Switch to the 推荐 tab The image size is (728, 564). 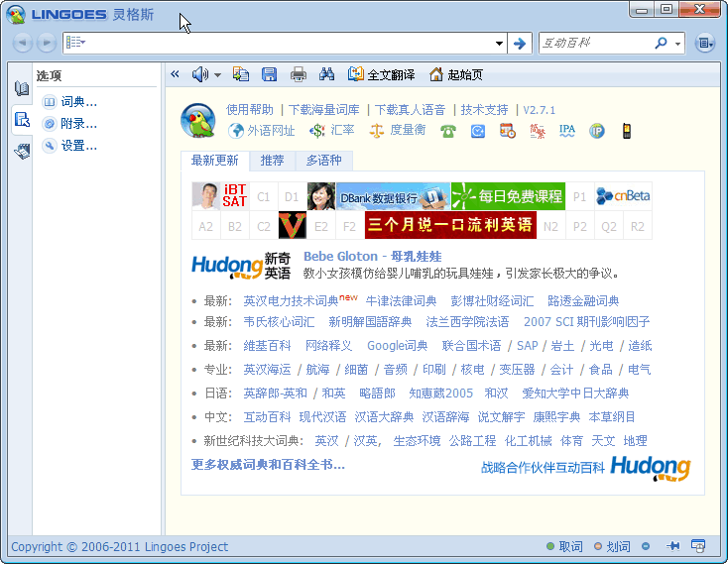[x=272, y=161]
